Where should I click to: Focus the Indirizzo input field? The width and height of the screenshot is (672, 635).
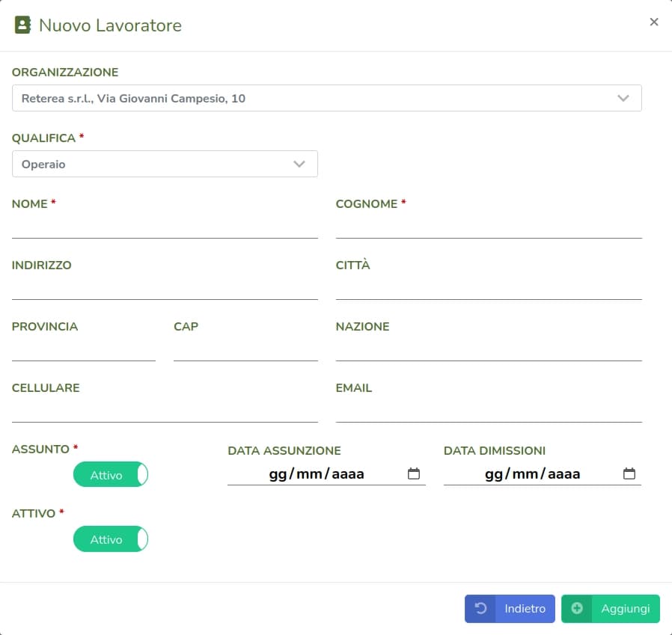(165, 287)
